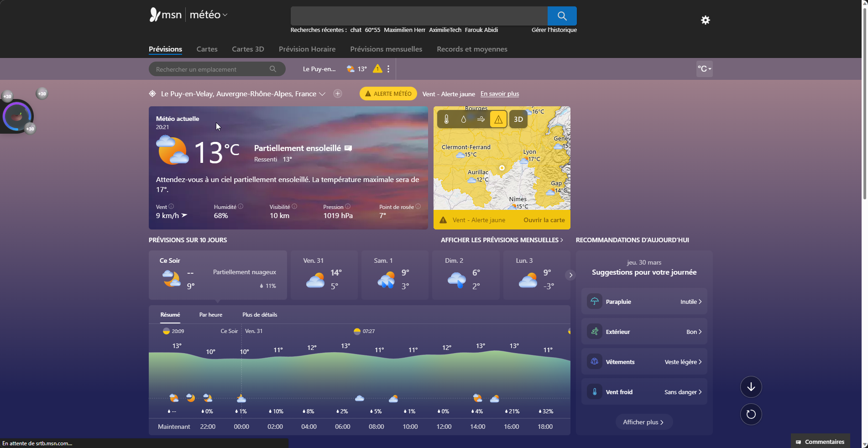Select the Résumé view
Screen dimensions: 868x448
(x=170, y=315)
